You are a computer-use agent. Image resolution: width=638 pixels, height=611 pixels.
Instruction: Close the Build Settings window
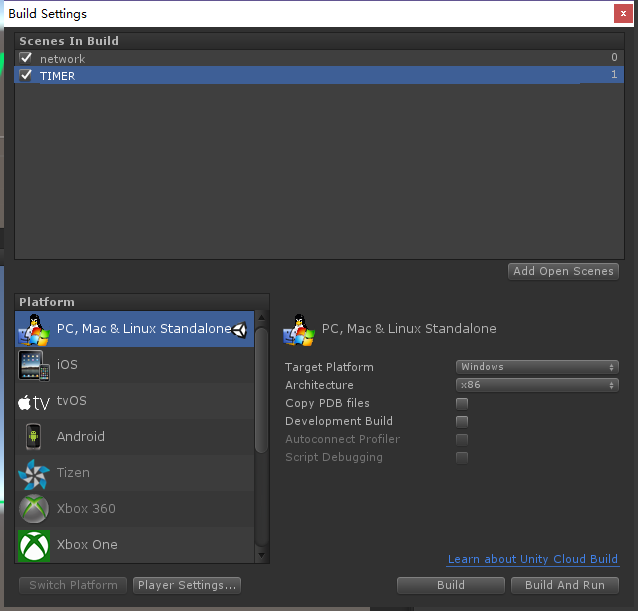pyautogui.click(x=623, y=14)
